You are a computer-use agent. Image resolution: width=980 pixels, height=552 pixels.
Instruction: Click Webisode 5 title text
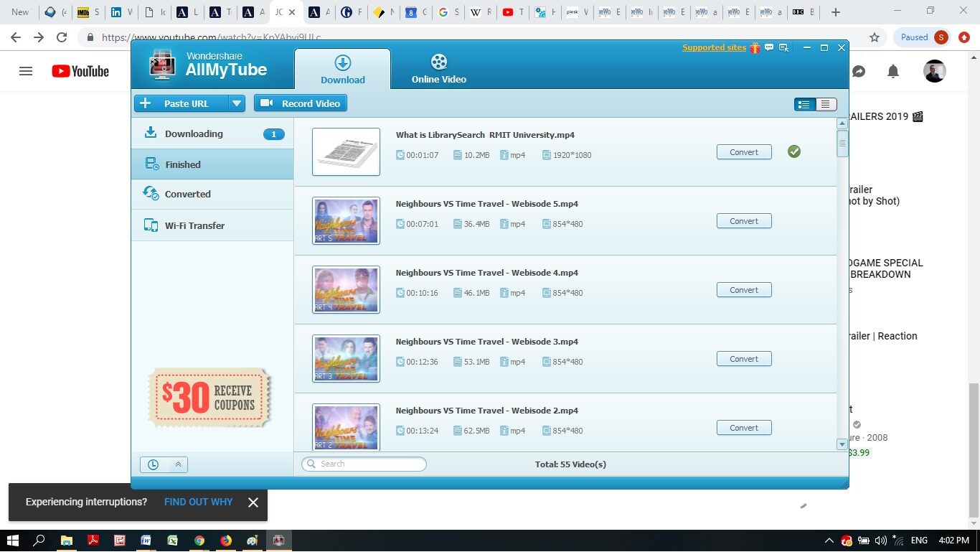click(486, 204)
